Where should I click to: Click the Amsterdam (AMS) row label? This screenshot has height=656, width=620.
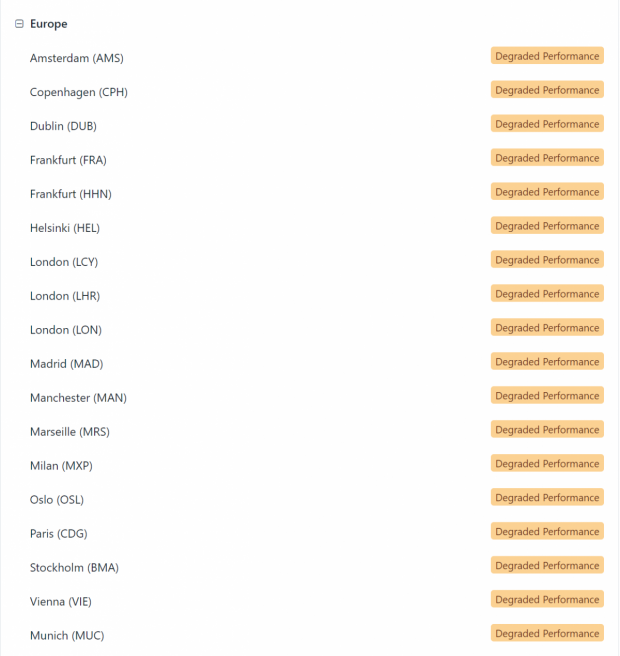[x=76, y=58]
